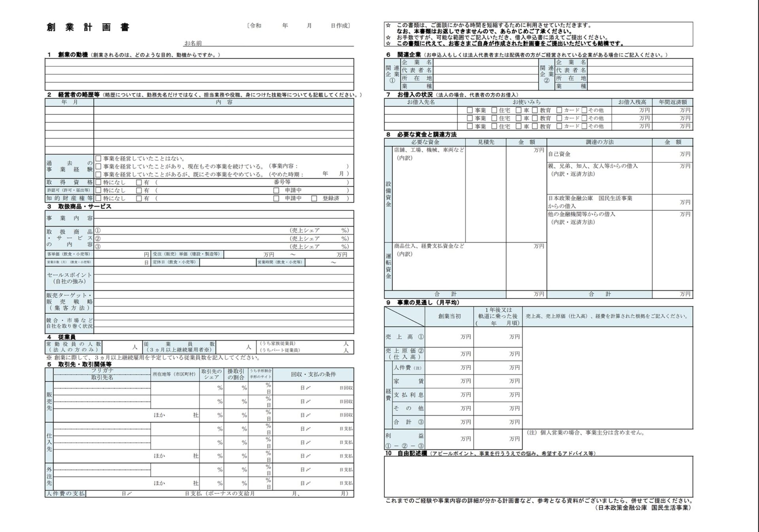Image resolution: width=759 pixels, height=532 pixels.
Task: Tick 申請中 checkbox in 許認可 row
Action: 276,191
